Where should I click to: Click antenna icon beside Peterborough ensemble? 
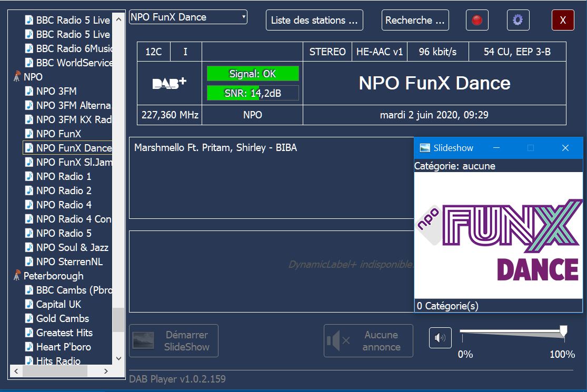[17, 275]
